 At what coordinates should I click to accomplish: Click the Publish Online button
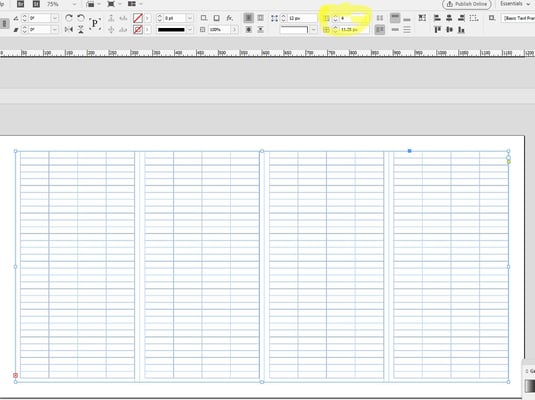point(467,4)
